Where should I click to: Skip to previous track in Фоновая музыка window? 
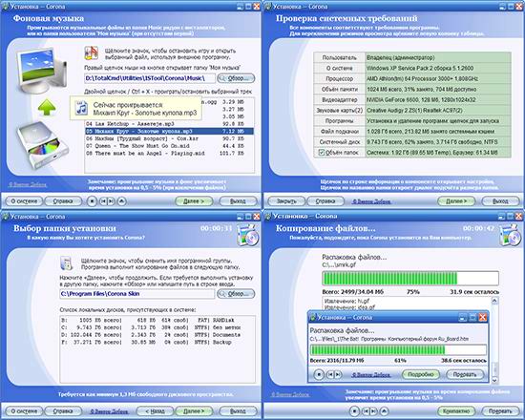tap(103, 201)
